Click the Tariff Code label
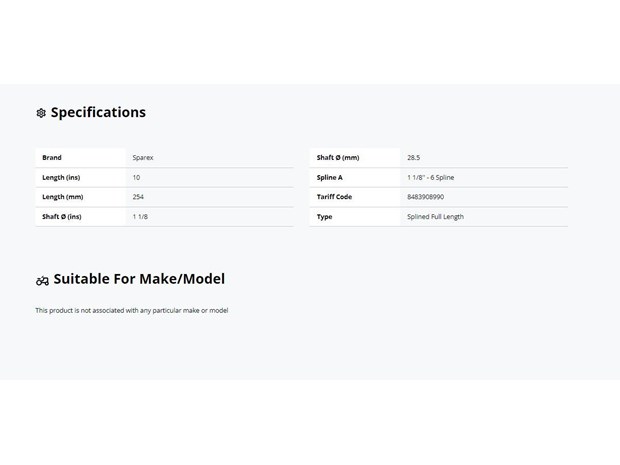 coord(334,197)
